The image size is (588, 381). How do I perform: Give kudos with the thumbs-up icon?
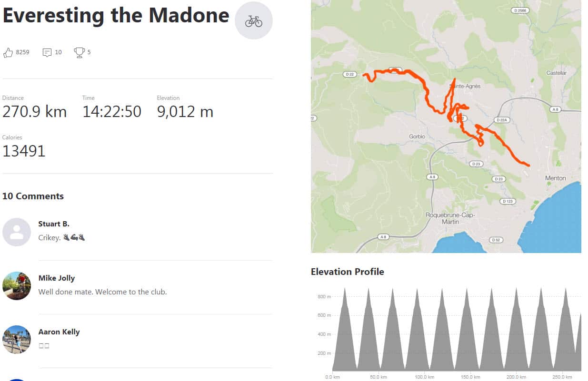[x=8, y=52]
